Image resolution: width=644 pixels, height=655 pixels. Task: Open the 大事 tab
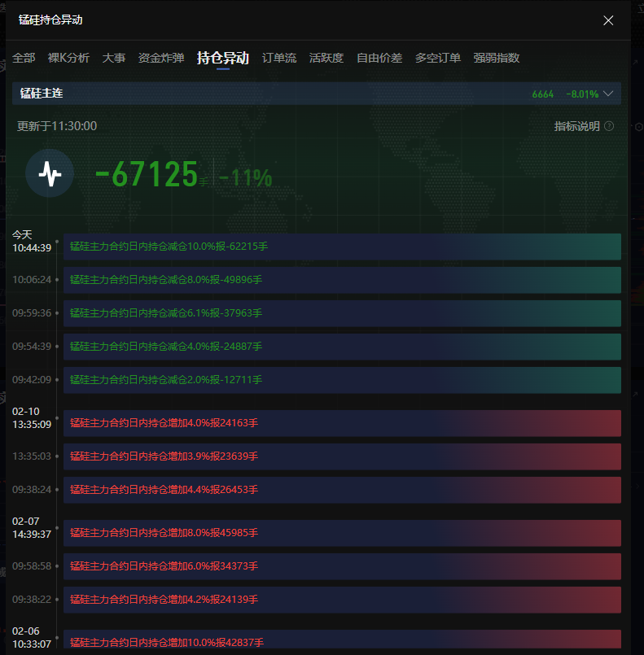click(114, 58)
